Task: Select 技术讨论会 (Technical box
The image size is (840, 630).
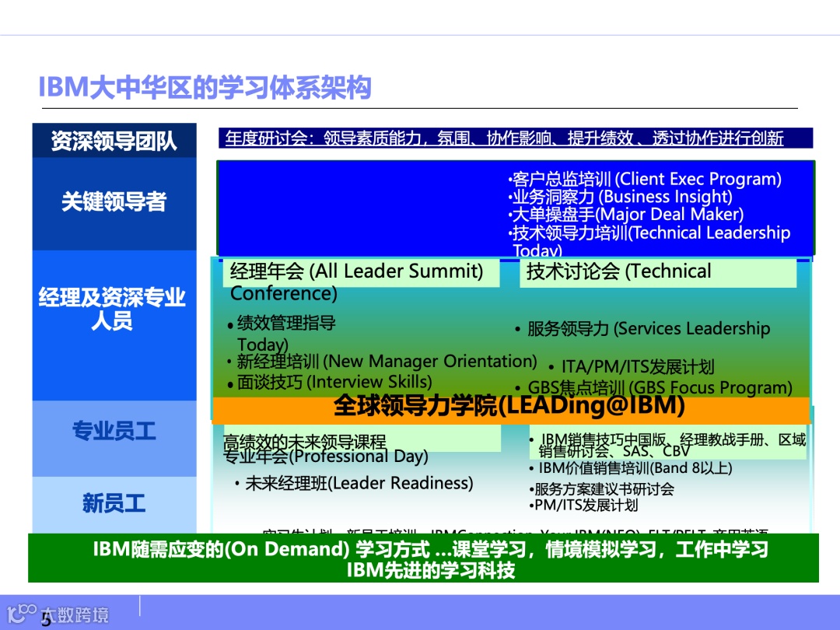Action: [x=658, y=273]
